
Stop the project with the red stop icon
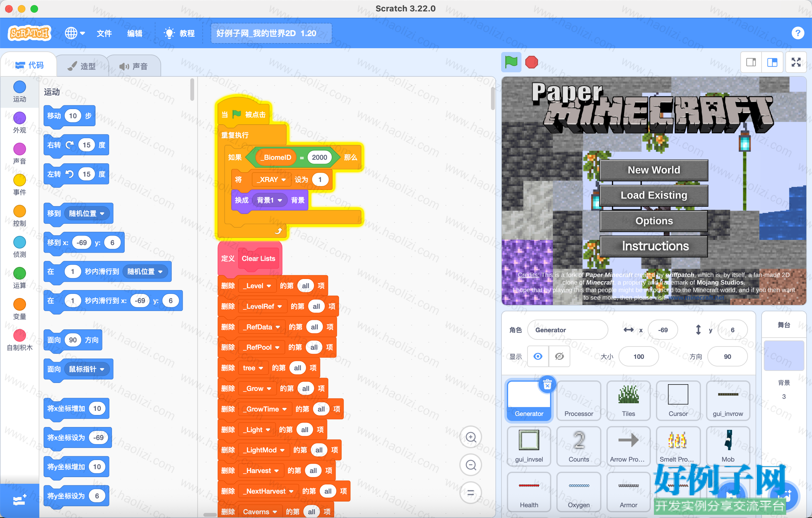tap(531, 62)
